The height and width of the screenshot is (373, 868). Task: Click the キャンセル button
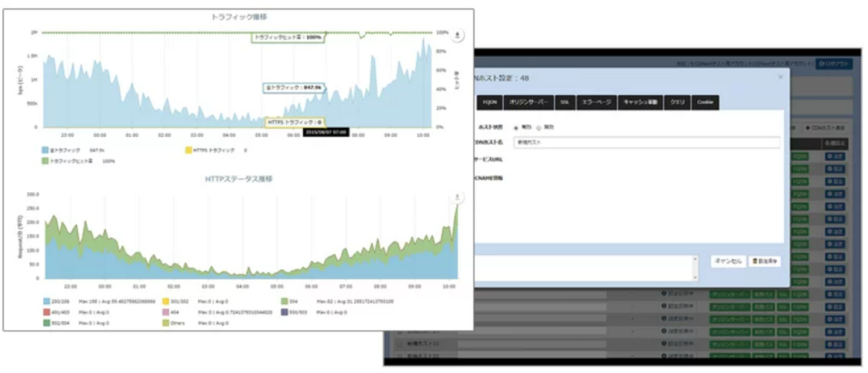coord(728,262)
